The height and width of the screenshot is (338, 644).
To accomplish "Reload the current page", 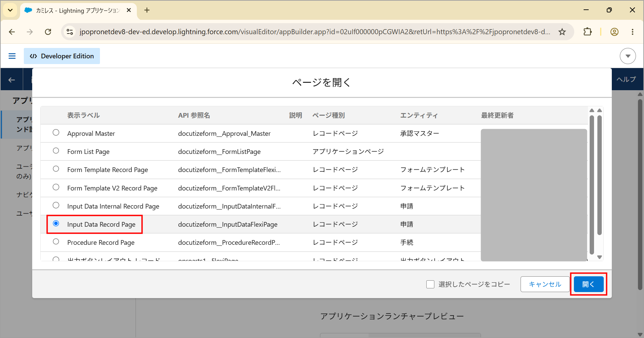I will click(48, 32).
